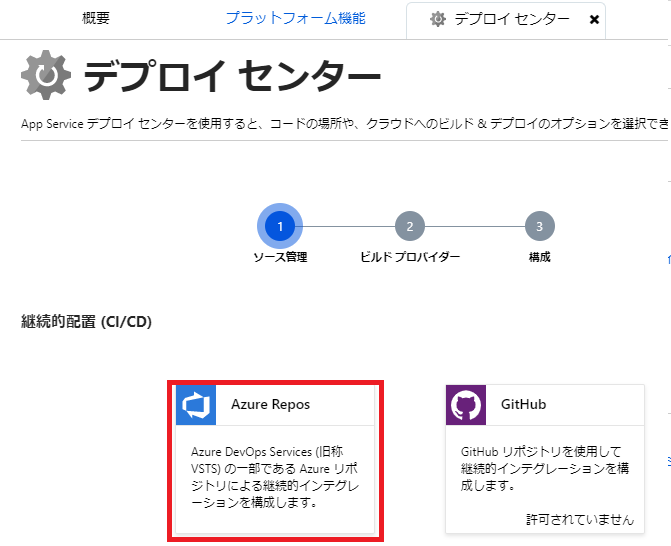Image resolution: width=671 pixels, height=546 pixels.
Task: Select step 1 ソース管理 circle
Action: [x=280, y=226]
